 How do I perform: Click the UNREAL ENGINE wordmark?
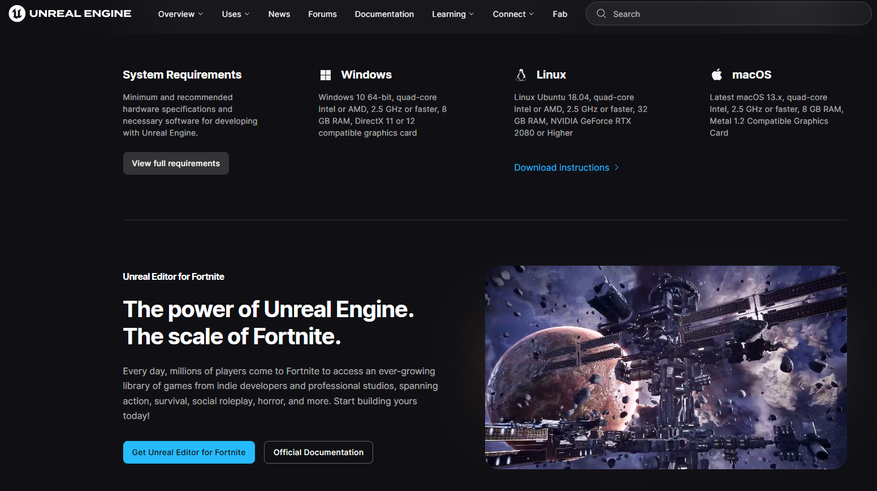80,13
